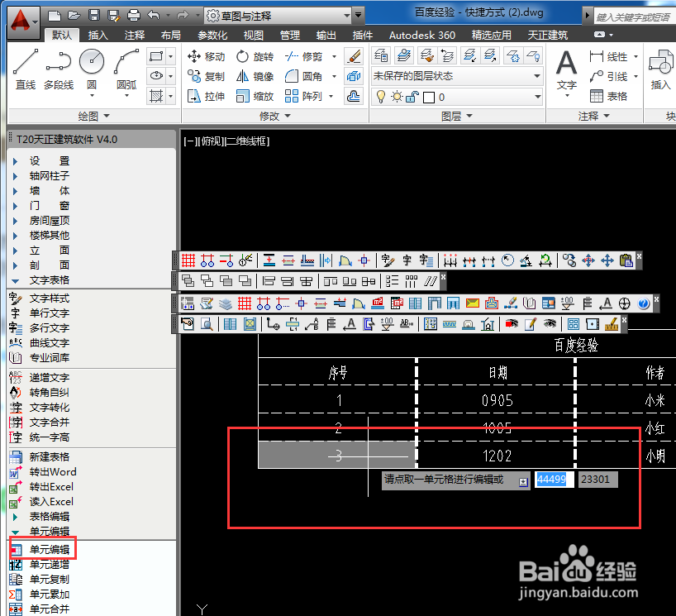Click the 阵列 array tool
Screen dimensions: 676x616
[x=304, y=96]
